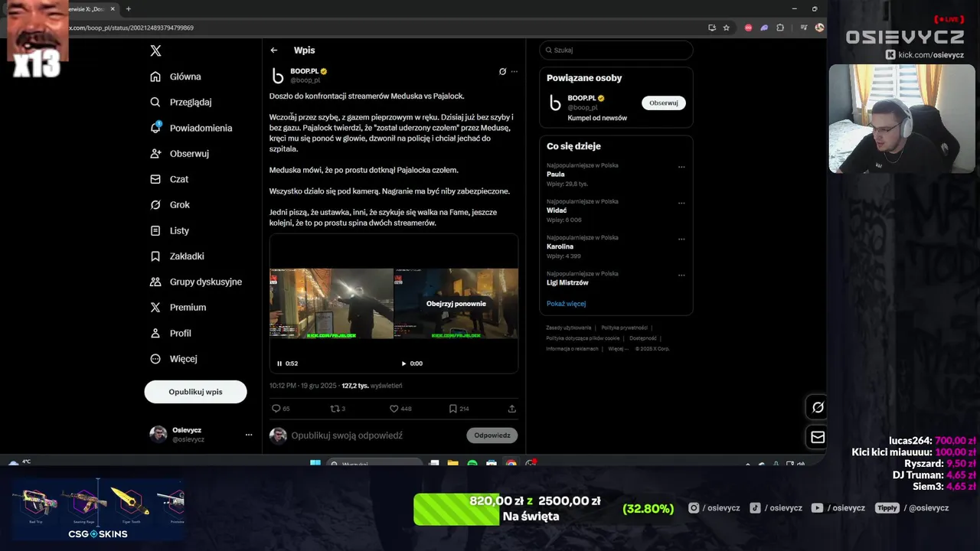The height and width of the screenshot is (551, 980).
Task: Open the purple extension icon in Chrome toolbar
Action: (x=764, y=28)
